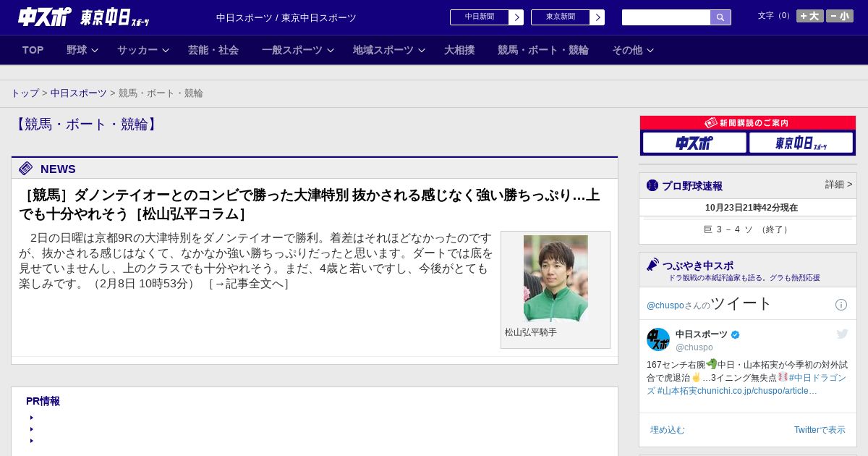The height and width of the screenshot is (456, 868).
Task: Open the 競馬・ボート・競輪 menu item
Action: tap(543, 50)
